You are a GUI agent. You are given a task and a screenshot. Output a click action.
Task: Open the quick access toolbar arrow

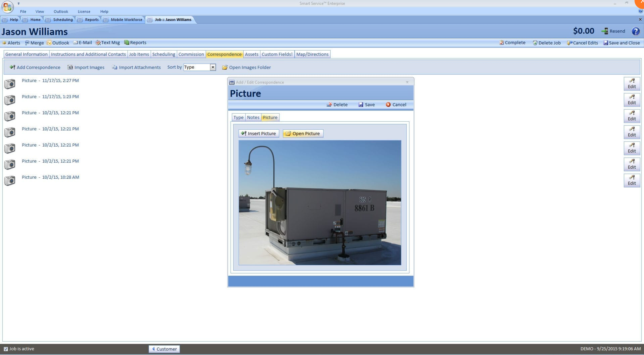pos(19,3)
